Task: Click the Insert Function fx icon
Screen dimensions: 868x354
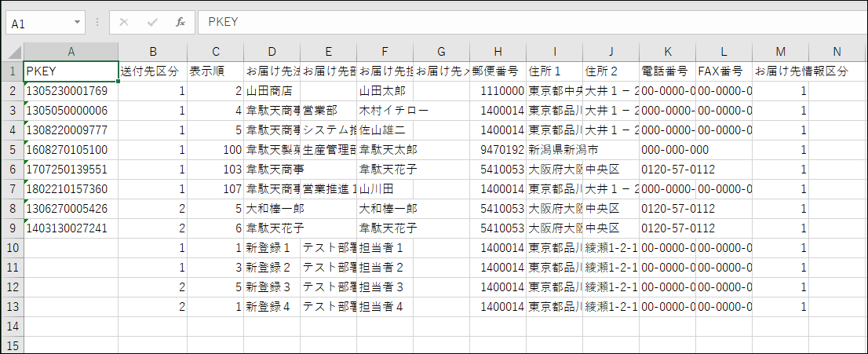Action: pos(180,23)
